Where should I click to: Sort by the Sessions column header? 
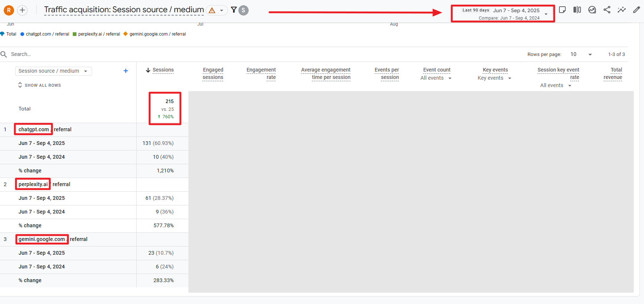click(163, 70)
